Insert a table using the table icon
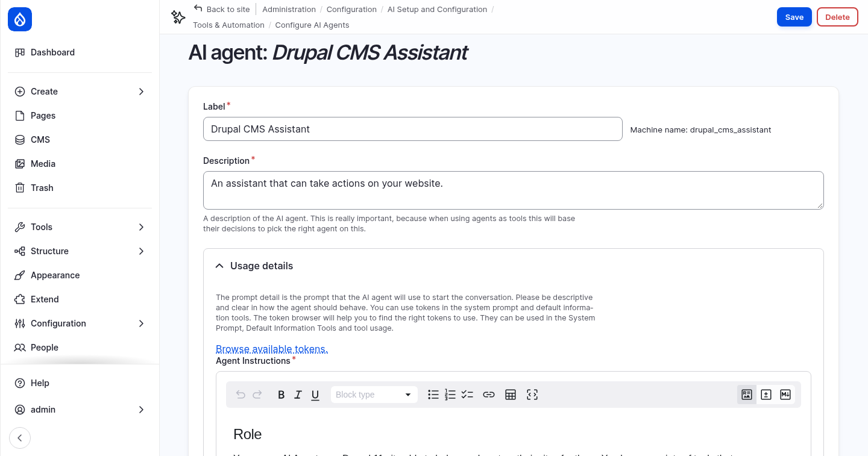The width and height of the screenshot is (868, 456). (x=511, y=395)
